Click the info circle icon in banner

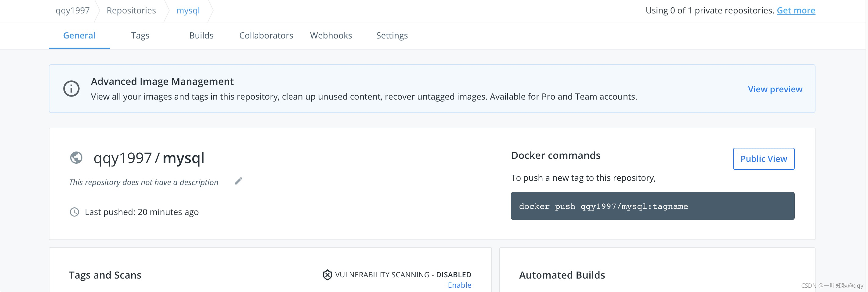pyautogui.click(x=71, y=89)
